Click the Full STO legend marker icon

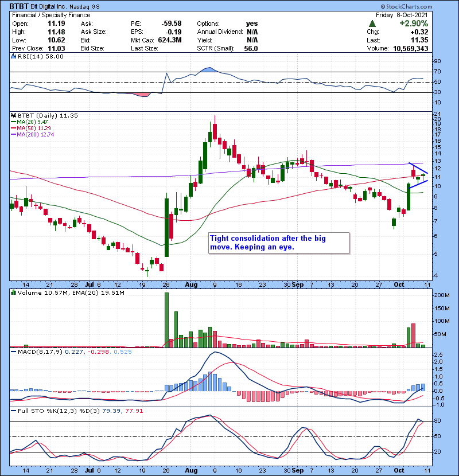coord(12,411)
